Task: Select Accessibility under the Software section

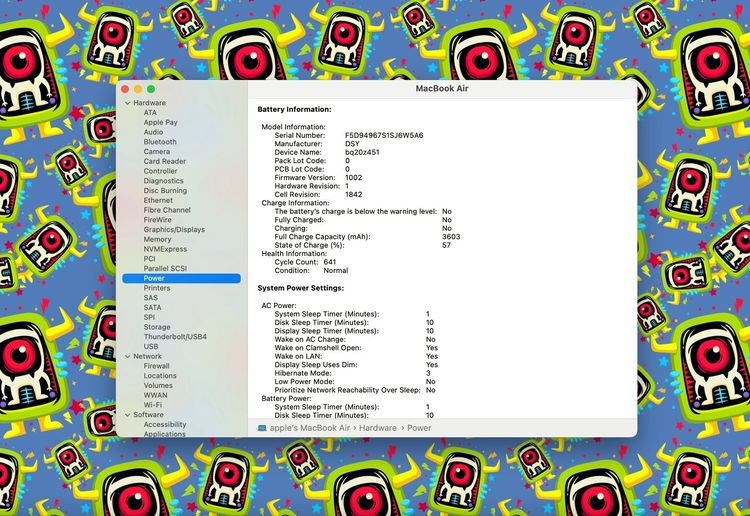Action: coord(165,425)
